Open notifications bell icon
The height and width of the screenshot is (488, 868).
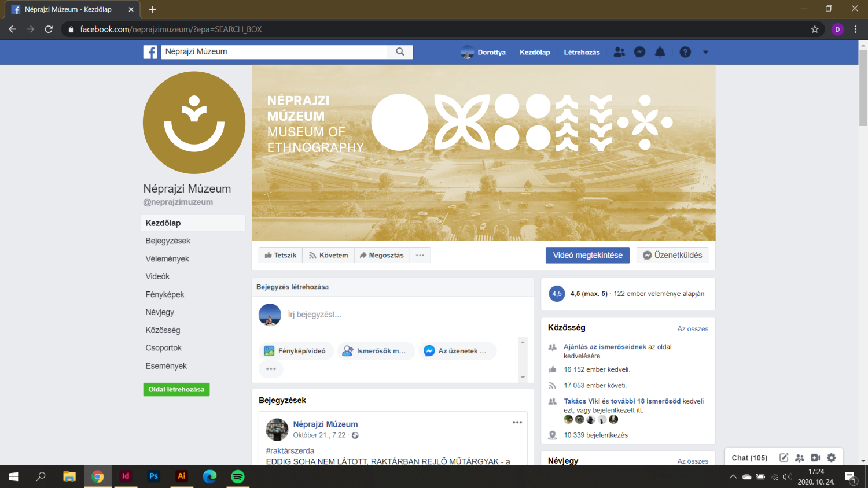[660, 52]
